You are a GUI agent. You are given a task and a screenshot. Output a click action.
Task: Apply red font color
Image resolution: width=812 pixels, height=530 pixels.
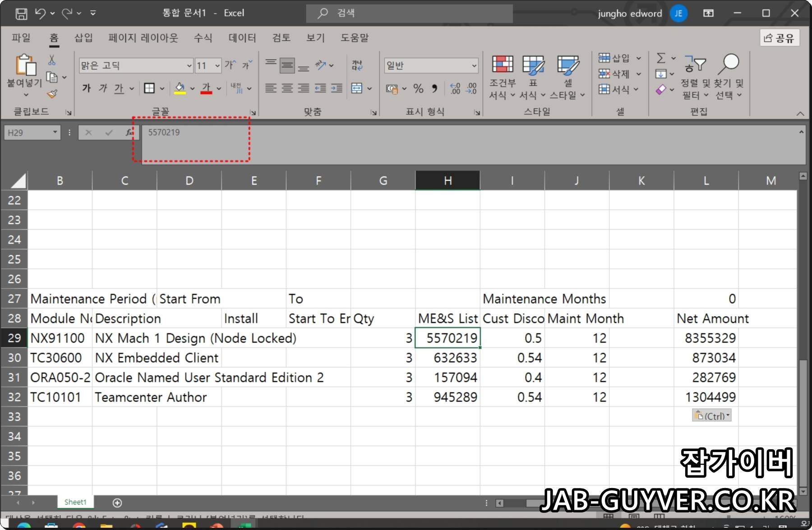[206, 88]
